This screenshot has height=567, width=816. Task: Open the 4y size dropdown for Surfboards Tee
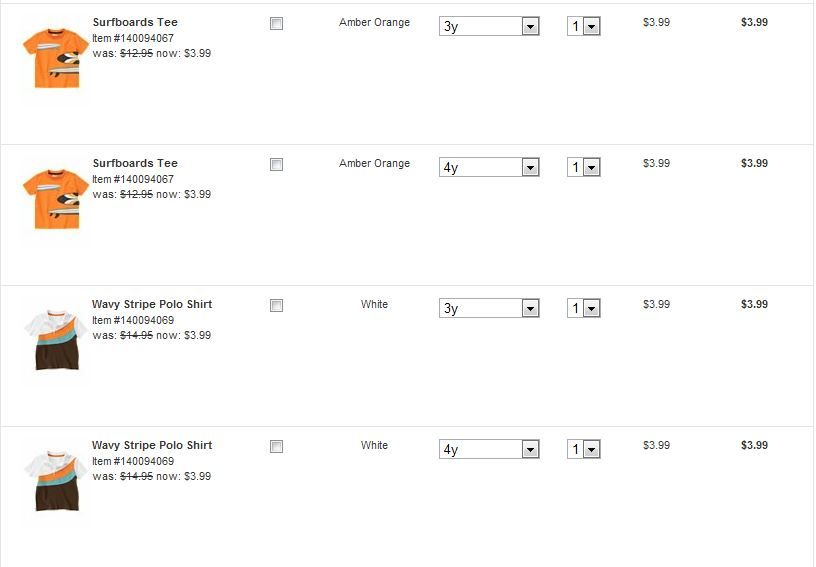(x=489, y=168)
